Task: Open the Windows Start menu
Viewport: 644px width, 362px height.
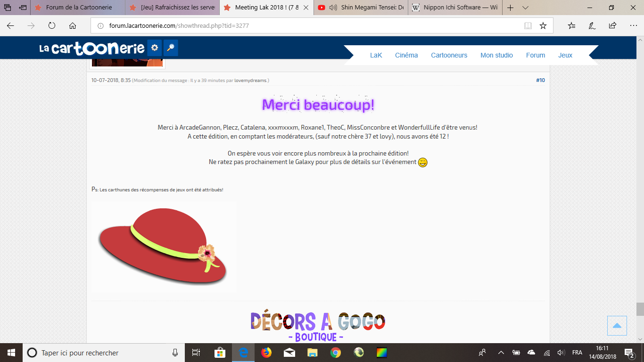Action: pos(11,353)
